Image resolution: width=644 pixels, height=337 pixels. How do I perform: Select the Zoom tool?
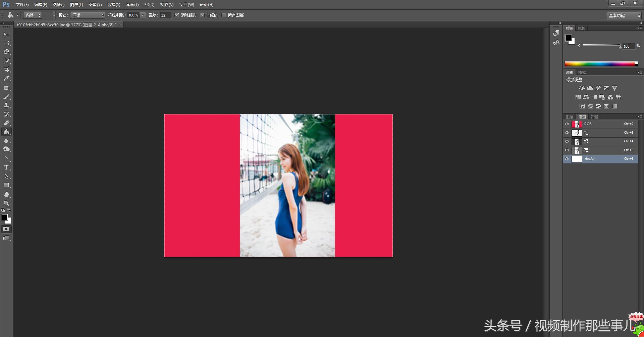point(6,203)
